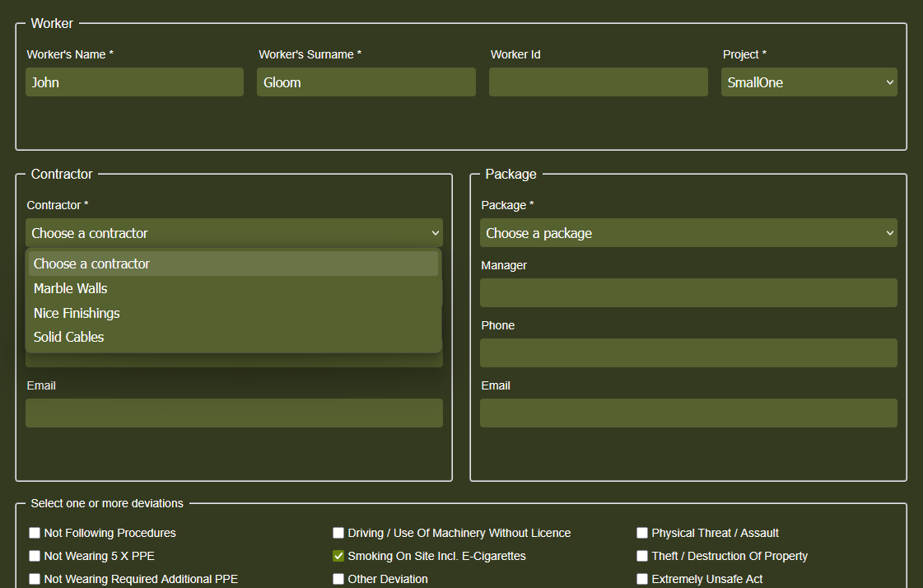Focus the Worker's Surname field with Gloom
Viewport: 923px width, 588px height.
[x=366, y=82]
